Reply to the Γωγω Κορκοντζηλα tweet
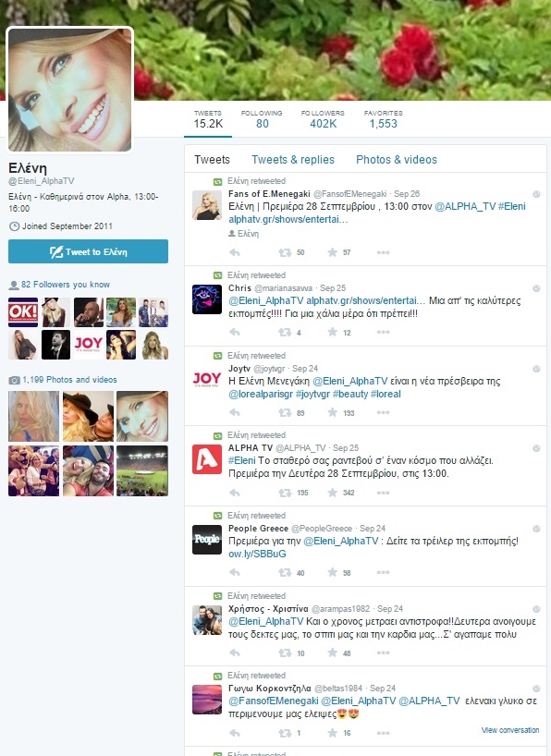This screenshot has width=551, height=756. click(x=235, y=733)
